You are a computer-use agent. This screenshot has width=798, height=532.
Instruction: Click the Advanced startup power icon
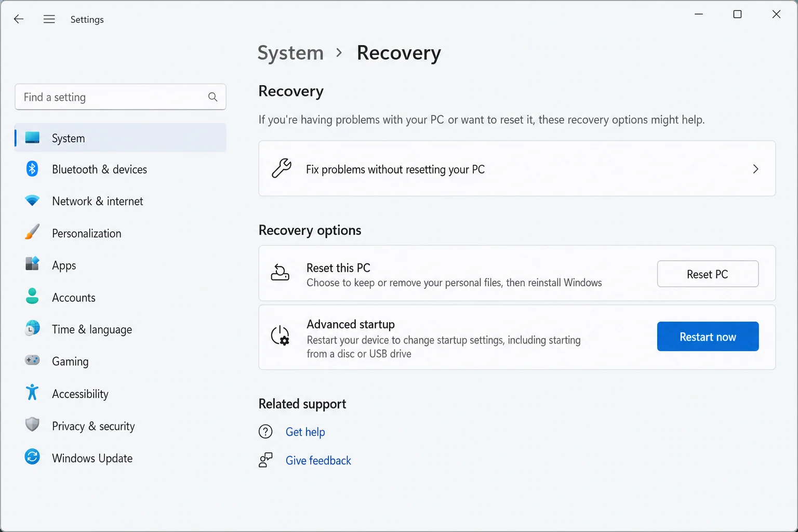pos(280,336)
